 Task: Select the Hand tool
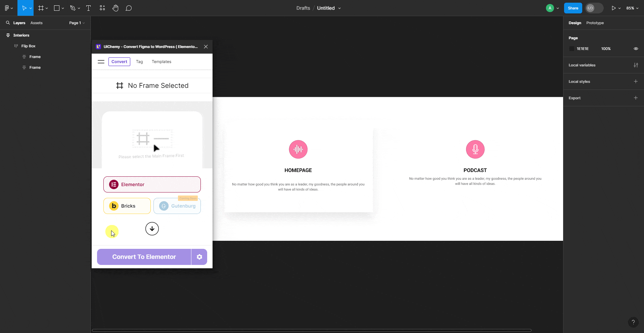click(116, 8)
